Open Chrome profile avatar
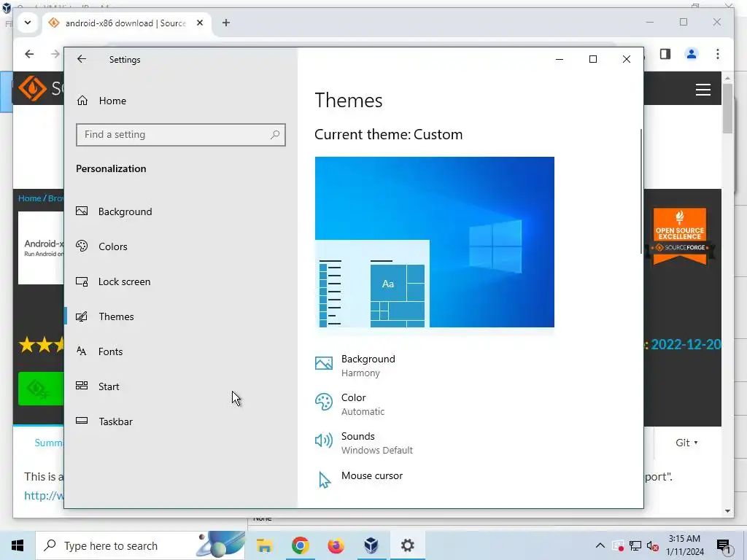Screen dimensions: 747x560 click(692, 54)
